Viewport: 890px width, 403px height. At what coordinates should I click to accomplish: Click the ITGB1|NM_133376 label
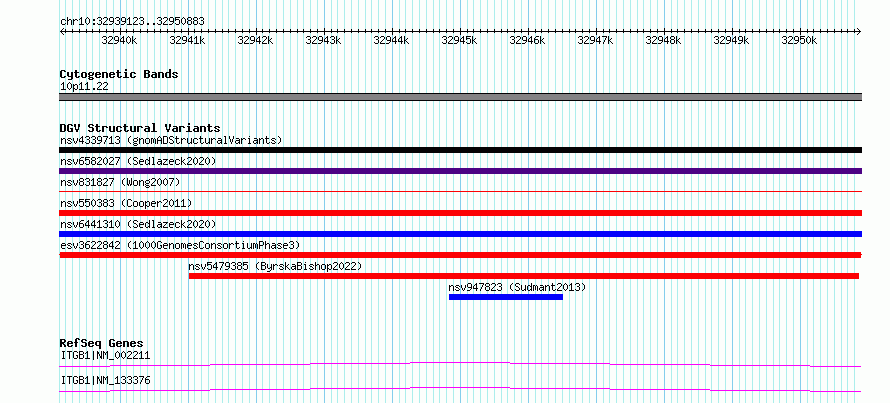coord(105,380)
